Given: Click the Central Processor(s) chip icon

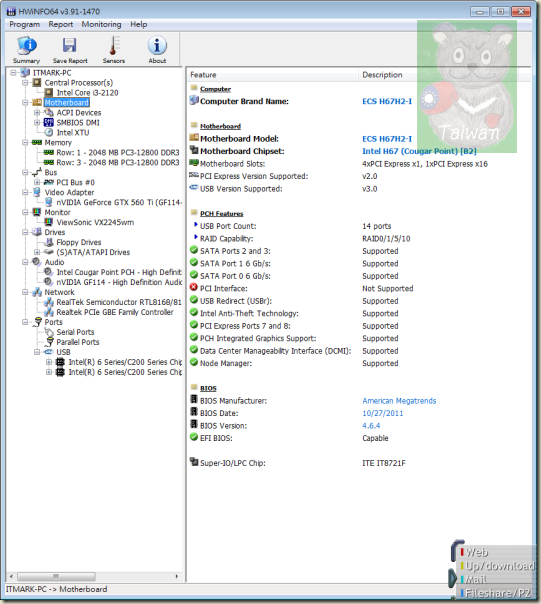Looking at the screenshot, I should tap(37, 82).
